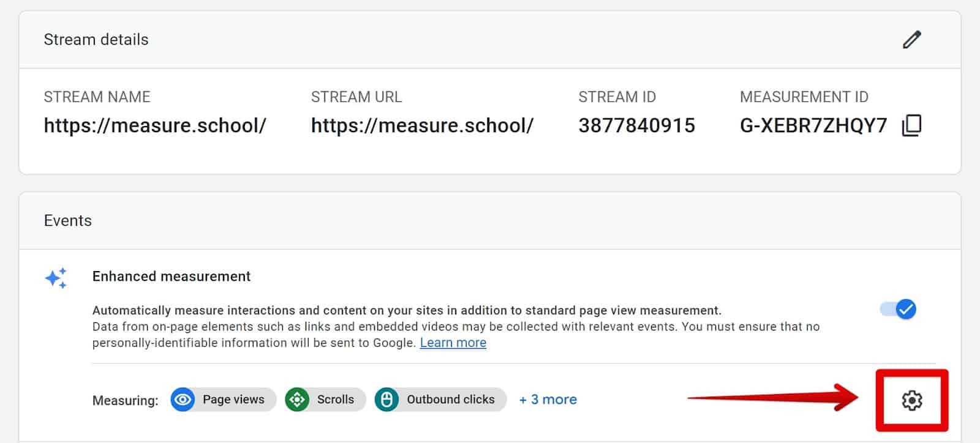Image resolution: width=980 pixels, height=443 pixels.
Task: Click the MEASUREMENT ID column label
Action: tap(804, 97)
